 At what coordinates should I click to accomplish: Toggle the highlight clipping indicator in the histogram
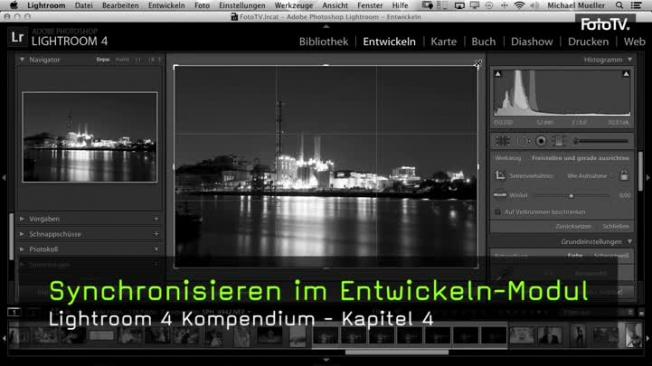[x=626, y=74]
